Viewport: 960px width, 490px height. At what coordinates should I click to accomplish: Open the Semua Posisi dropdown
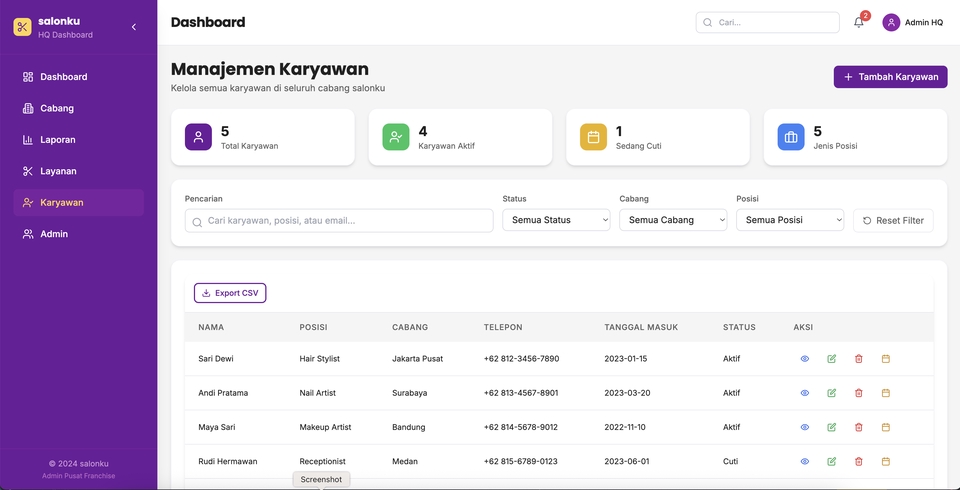[x=790, y=220]
